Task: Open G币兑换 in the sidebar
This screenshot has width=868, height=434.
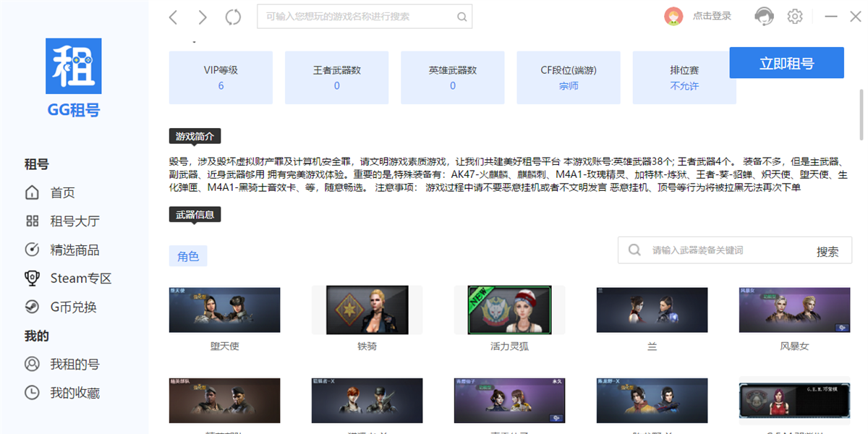Action: coord(72,307)
